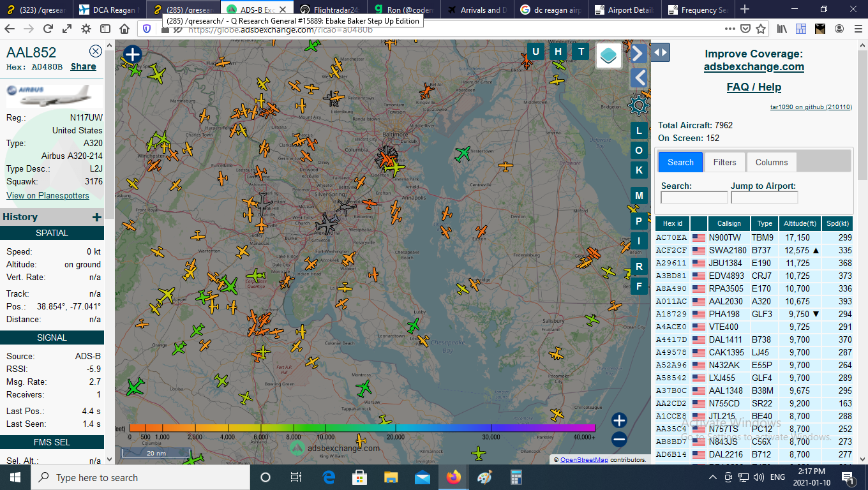Switch to the Columns tab
Viewport: 868px width, 490px height.
(x=771, y=162)
